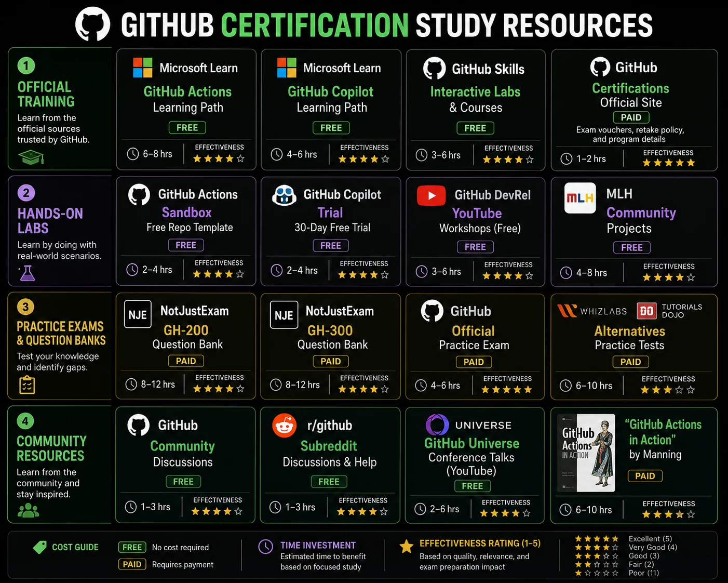Click the PAID badge in the Cost Guide legend
The height and width of the screenshot is (583, 728).
click(x=132, y=564)
